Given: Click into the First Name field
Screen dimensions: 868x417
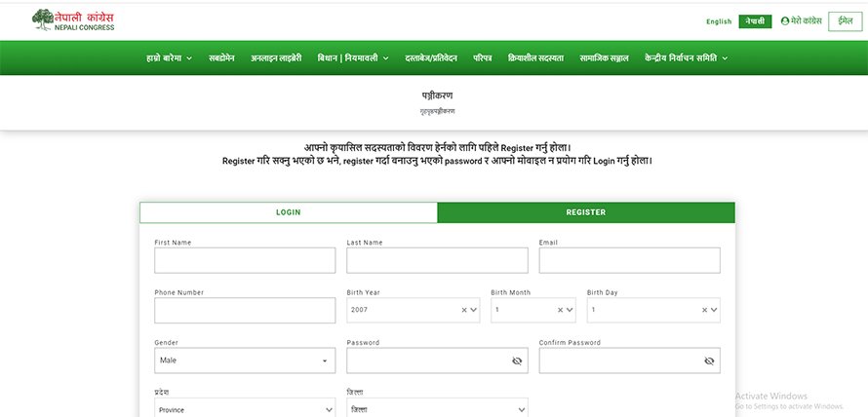Looking at the screenshot, I should pos(244,260).
